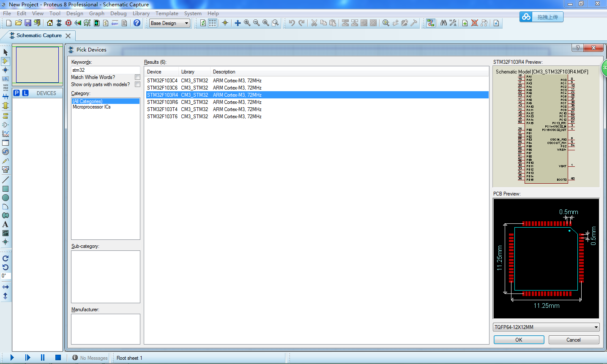This screenshot has height=364, width=607.
Task: Click the Zoom In magnifier icon
Action: (x=247, y=23)
